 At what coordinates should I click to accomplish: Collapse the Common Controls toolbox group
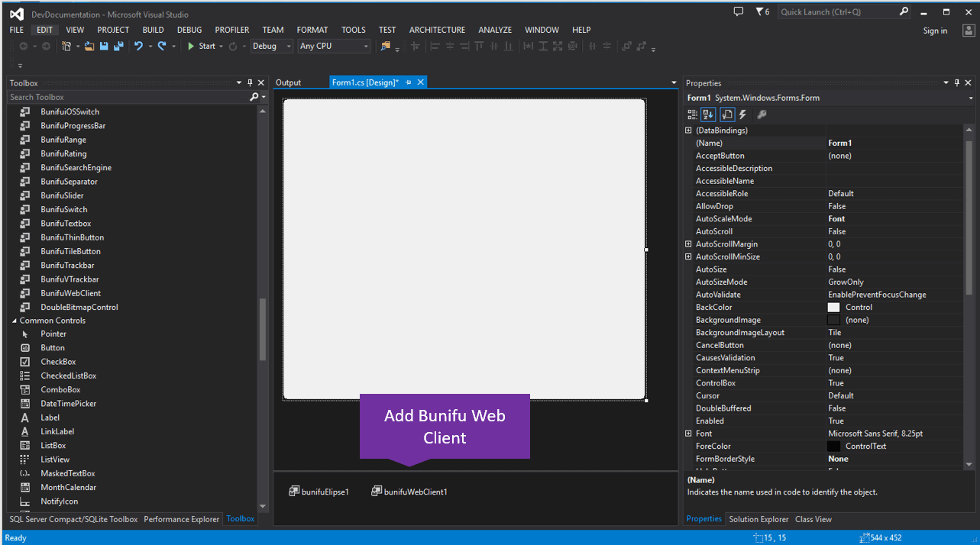[15, 321]
